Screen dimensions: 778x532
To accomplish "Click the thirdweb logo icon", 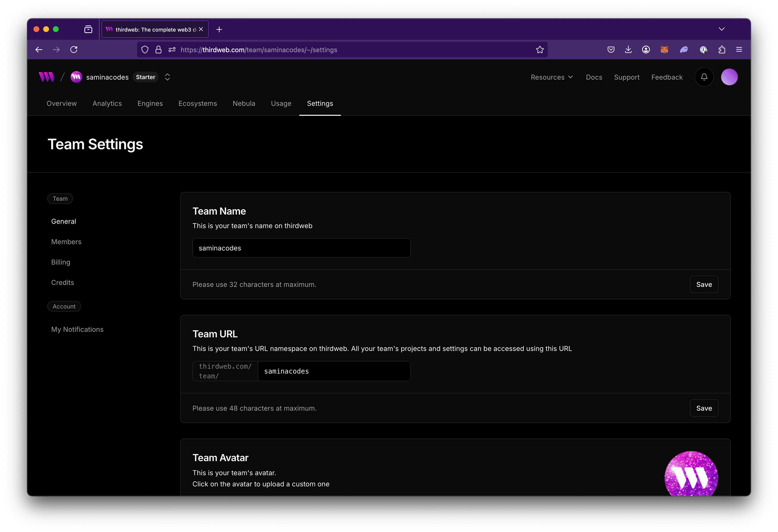I will click(x=47, y=77).
